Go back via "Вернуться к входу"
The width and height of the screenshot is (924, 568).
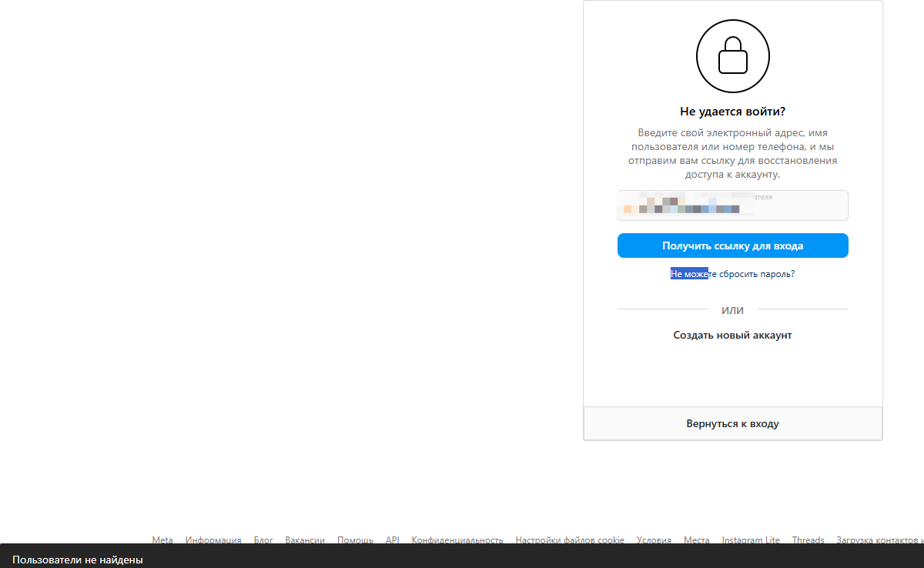point(732,423)
